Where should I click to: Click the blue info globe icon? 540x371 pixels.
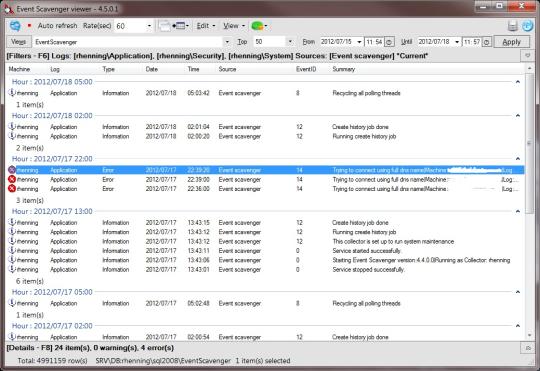527,26
